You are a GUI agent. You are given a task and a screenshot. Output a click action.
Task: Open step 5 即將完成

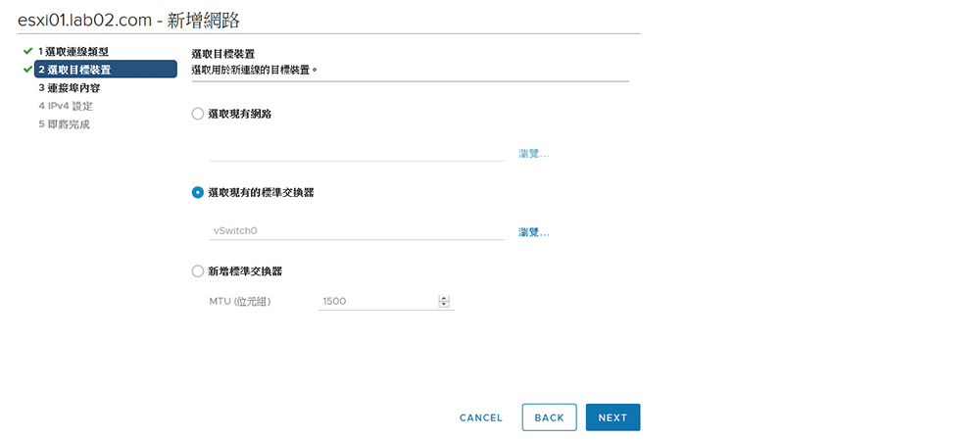click(64, 124)
